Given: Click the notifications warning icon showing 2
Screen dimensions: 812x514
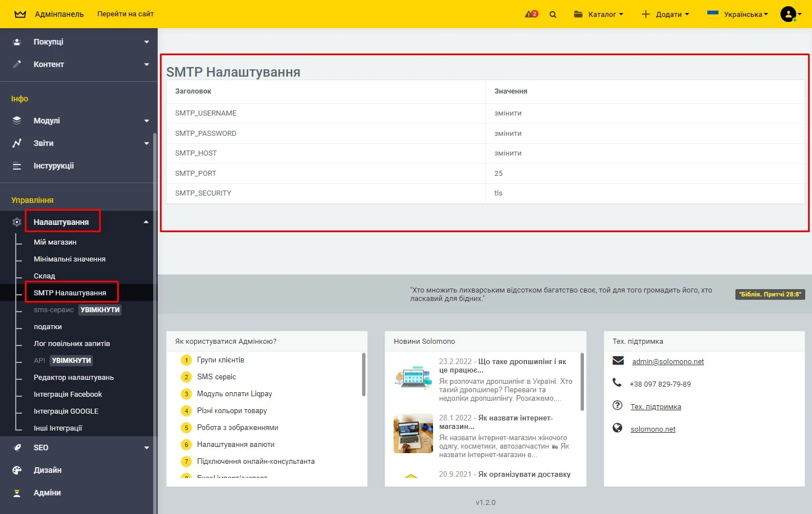Looking at the screenshot, I should (530, 14).
